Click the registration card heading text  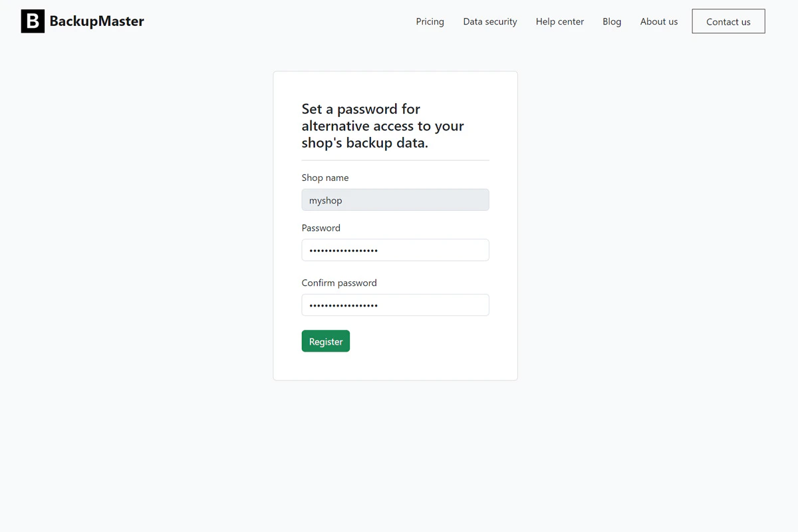point(382,125)
